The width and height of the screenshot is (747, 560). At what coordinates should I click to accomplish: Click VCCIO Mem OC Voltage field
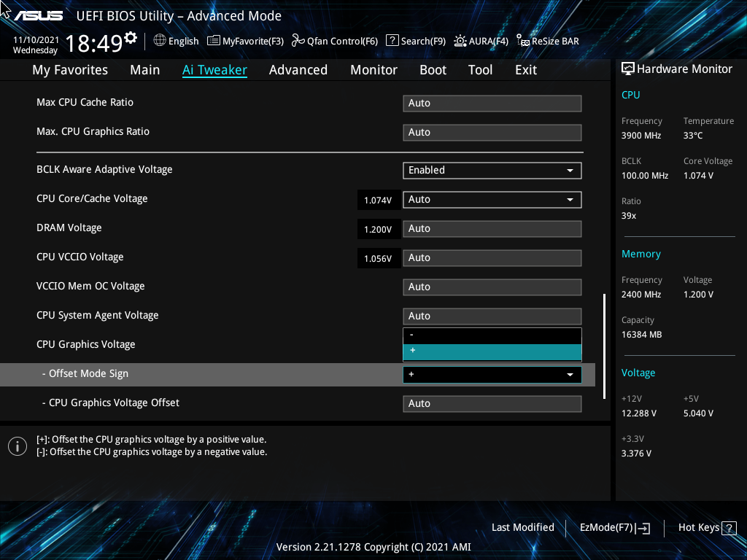pos(492,287)
